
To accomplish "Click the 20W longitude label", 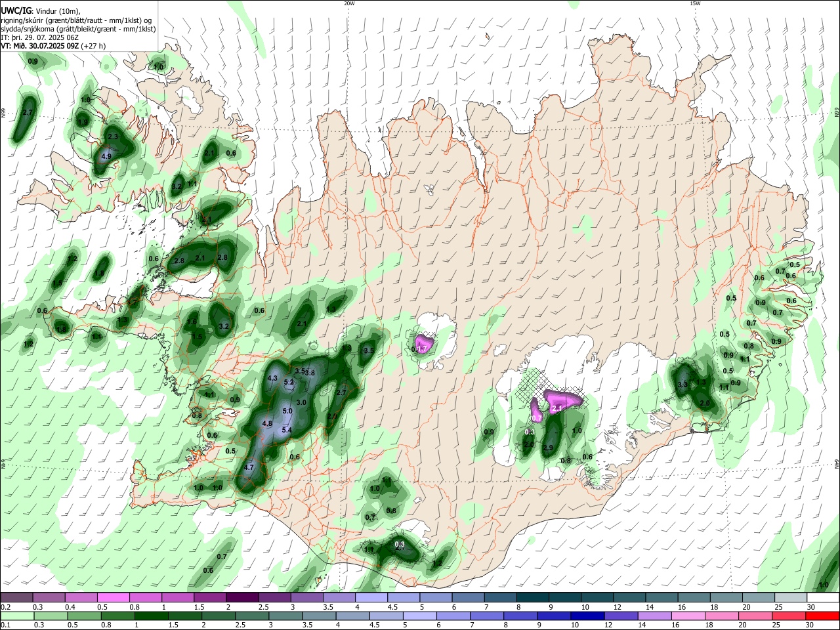I will pos(349,3).
